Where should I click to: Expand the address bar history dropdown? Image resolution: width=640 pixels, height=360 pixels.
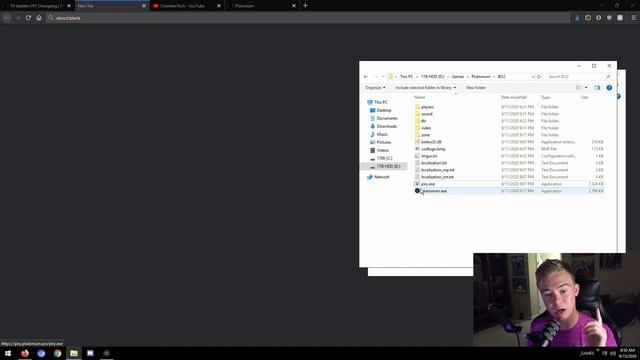pyautogui.click(x=533, y=77)
